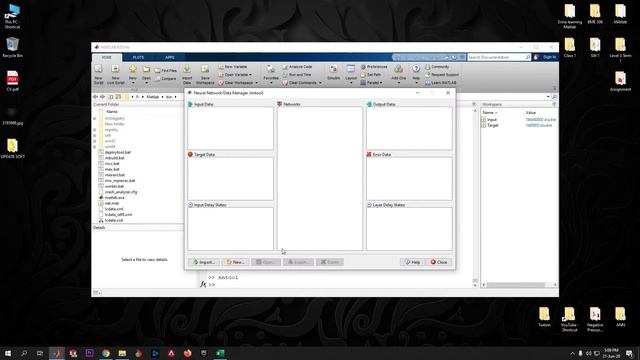
Task: Click the Help button in nntool
Action: coord(412,262)
